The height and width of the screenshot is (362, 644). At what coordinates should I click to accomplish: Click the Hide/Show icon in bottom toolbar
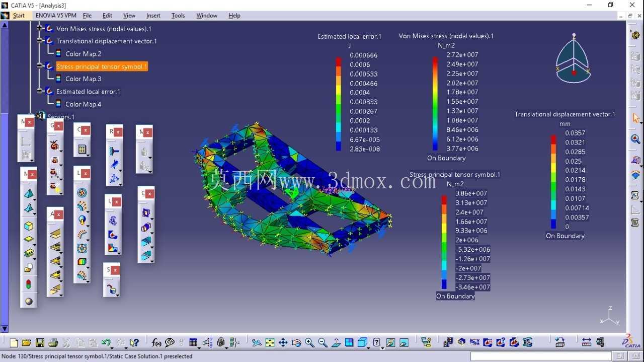(390, 343)
